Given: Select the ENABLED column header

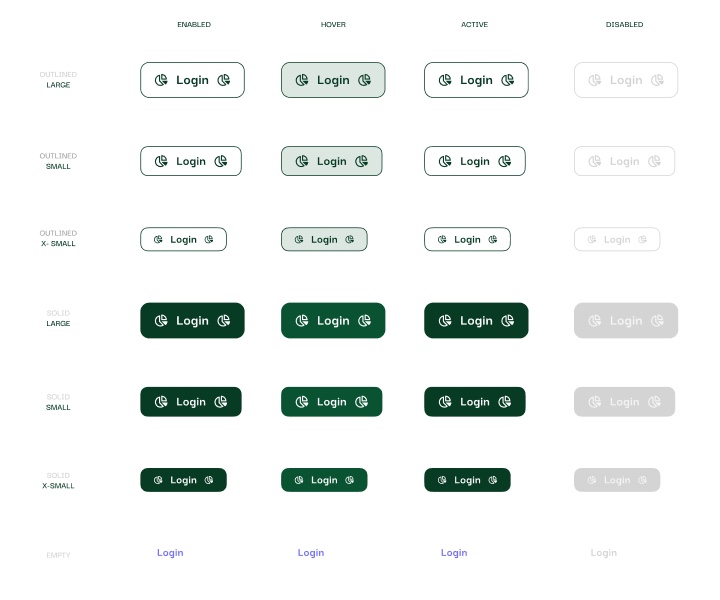Looking at the screenshot, I should point(194,24).
